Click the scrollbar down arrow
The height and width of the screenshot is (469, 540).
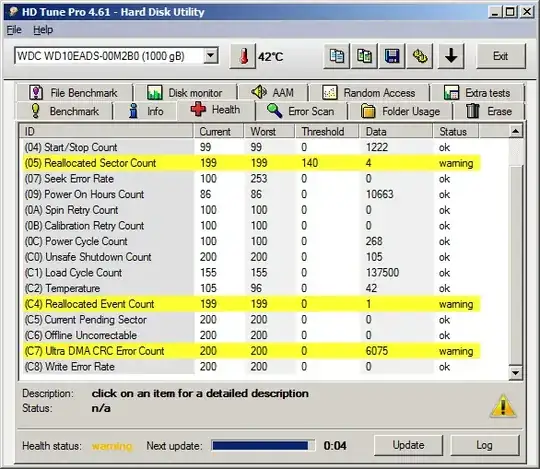pyautogui.click(x=516, y=373)
